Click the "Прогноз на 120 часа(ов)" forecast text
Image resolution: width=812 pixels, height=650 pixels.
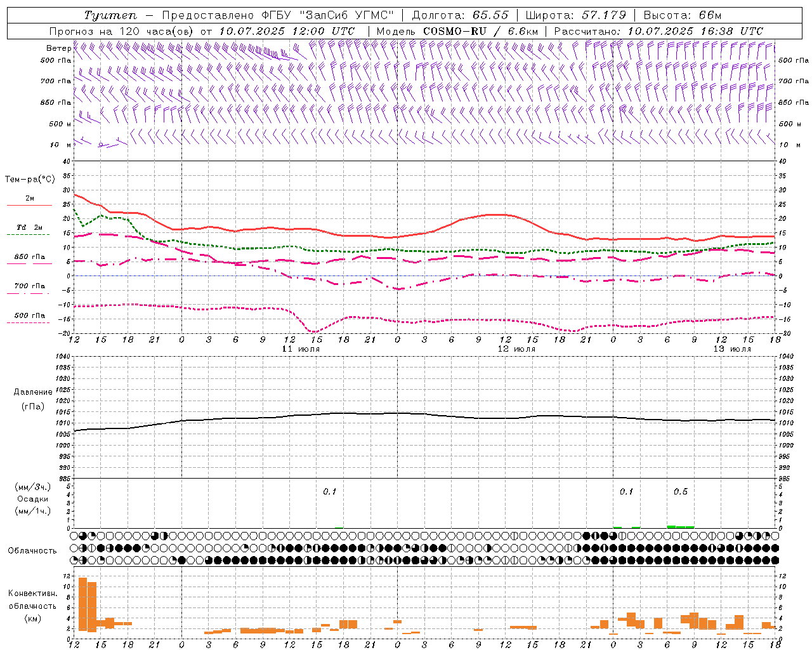tap(122, 31)
